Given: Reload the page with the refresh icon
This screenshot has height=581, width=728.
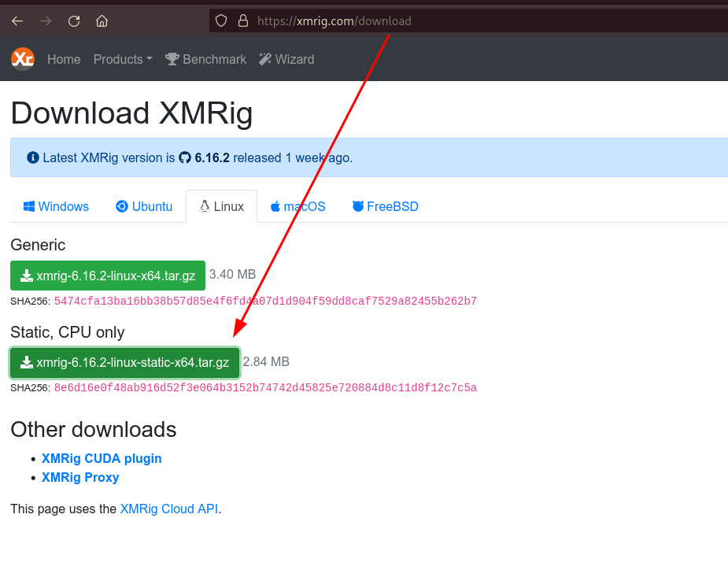Looking at the screenshot, I should 74,21.
